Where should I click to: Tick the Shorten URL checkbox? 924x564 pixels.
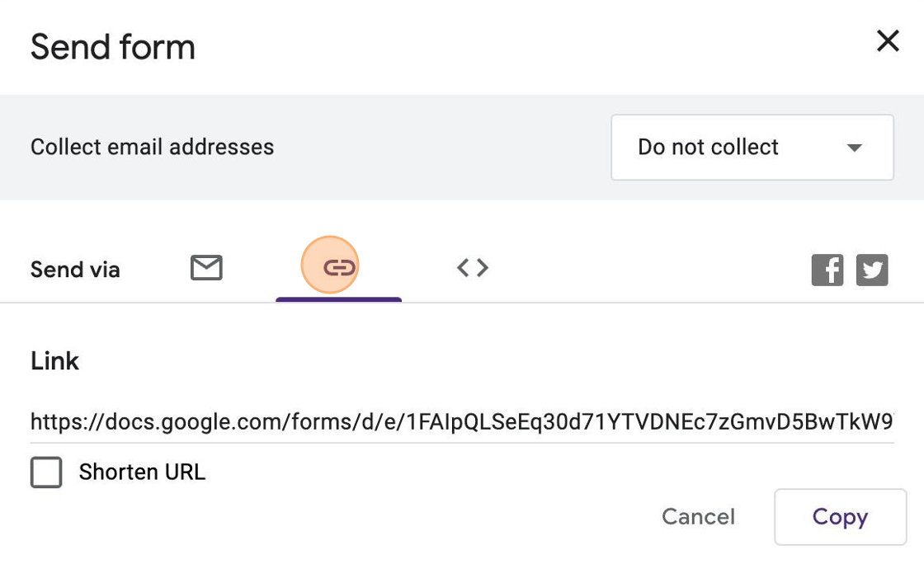point(46,472)
